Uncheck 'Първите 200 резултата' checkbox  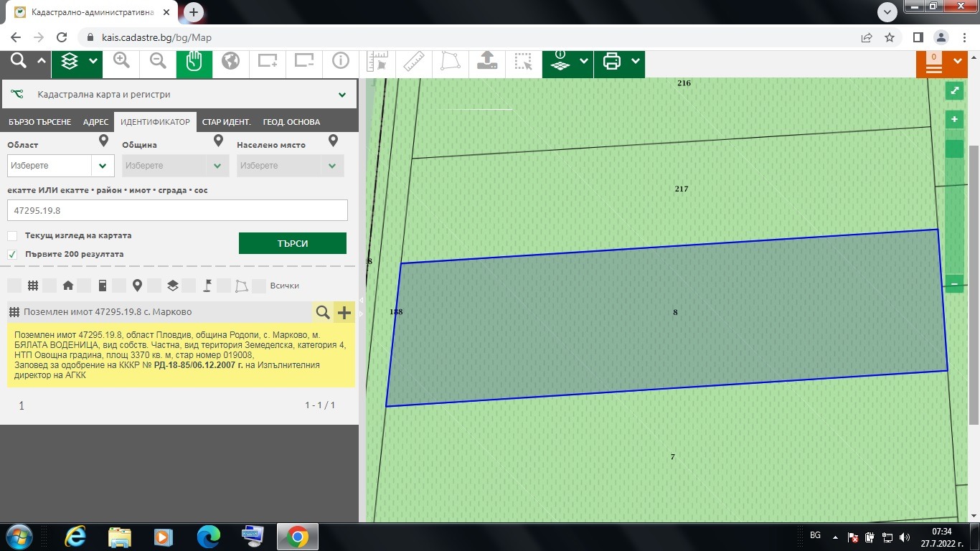click(x=12, y=255)
